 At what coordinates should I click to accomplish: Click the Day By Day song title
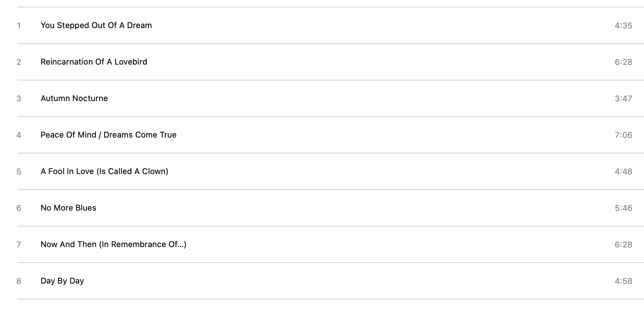coord(62,281)
